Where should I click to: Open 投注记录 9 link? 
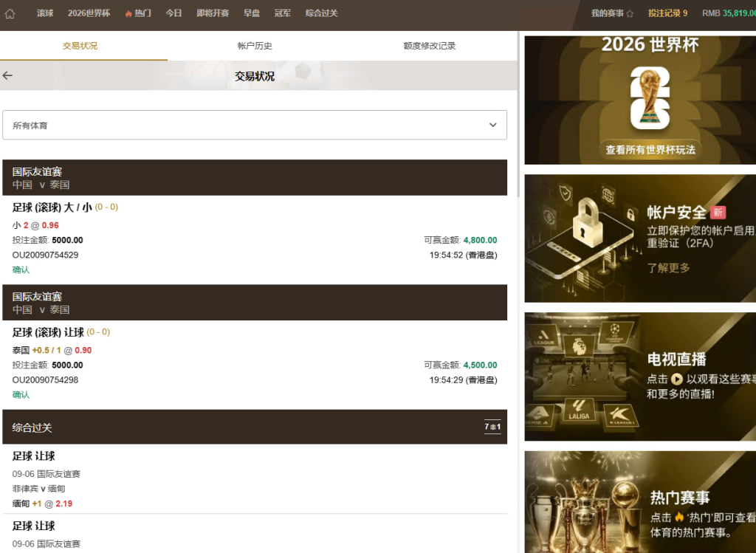[x=667, y=13]
